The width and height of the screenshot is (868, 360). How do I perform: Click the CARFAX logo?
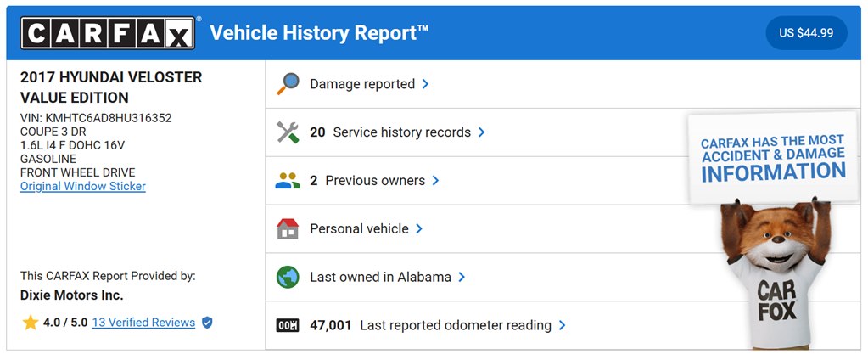pyautogui.click(x=108, y=32)
